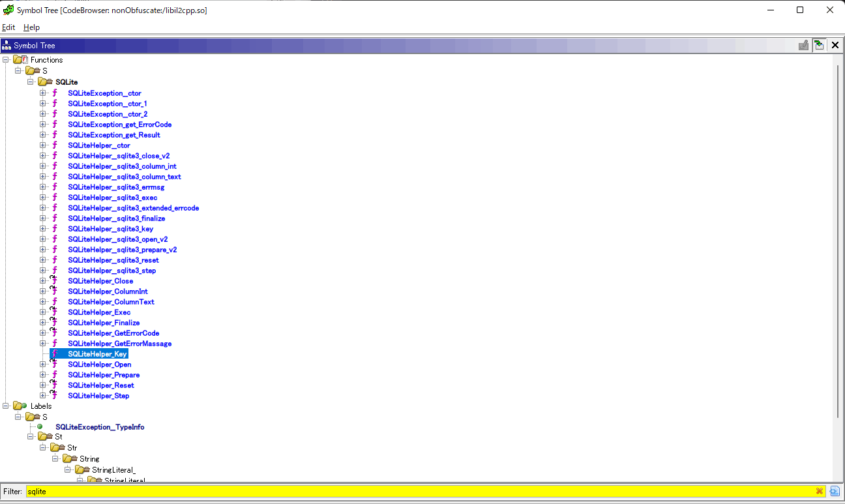The image size is (845, 504).
Task: Select SQLiteHelper_Step function name
Action: click(98, 396)
